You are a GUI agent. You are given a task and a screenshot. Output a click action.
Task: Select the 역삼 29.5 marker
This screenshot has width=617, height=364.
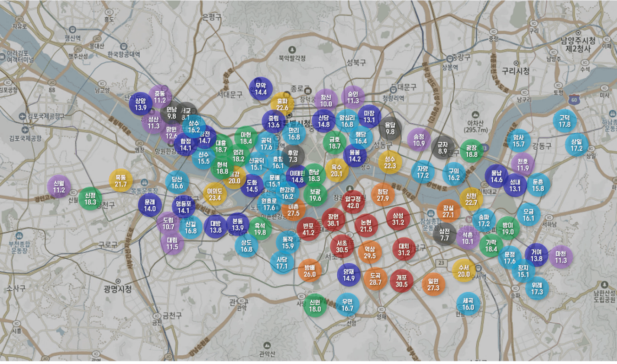pos(369,252)
